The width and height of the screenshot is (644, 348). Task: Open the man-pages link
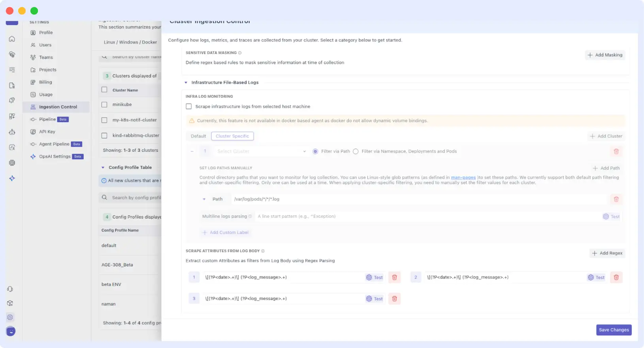[463, 177]
